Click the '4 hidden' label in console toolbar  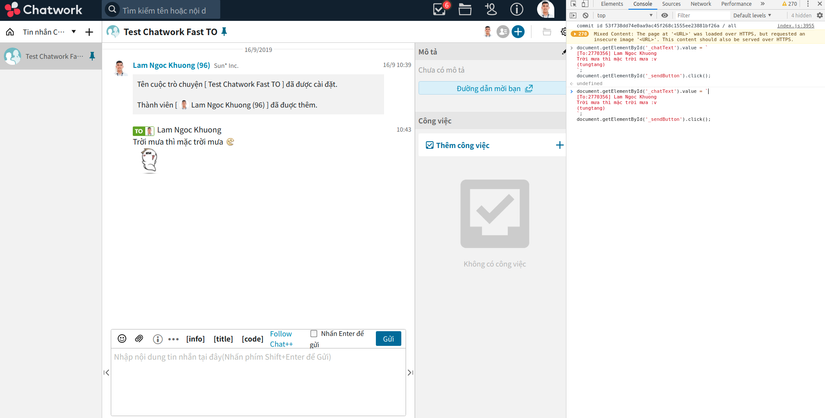(x=801, y=15)
